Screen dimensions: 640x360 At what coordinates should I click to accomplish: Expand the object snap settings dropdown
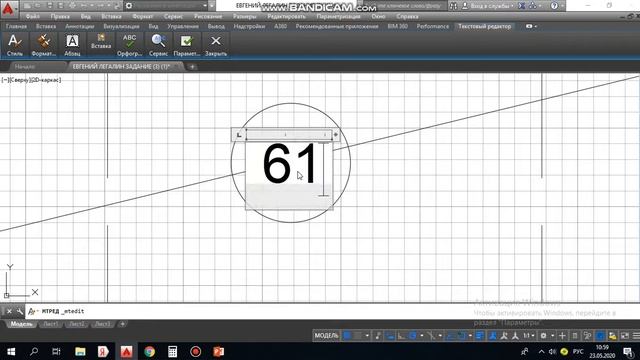(x=470, y=336)
